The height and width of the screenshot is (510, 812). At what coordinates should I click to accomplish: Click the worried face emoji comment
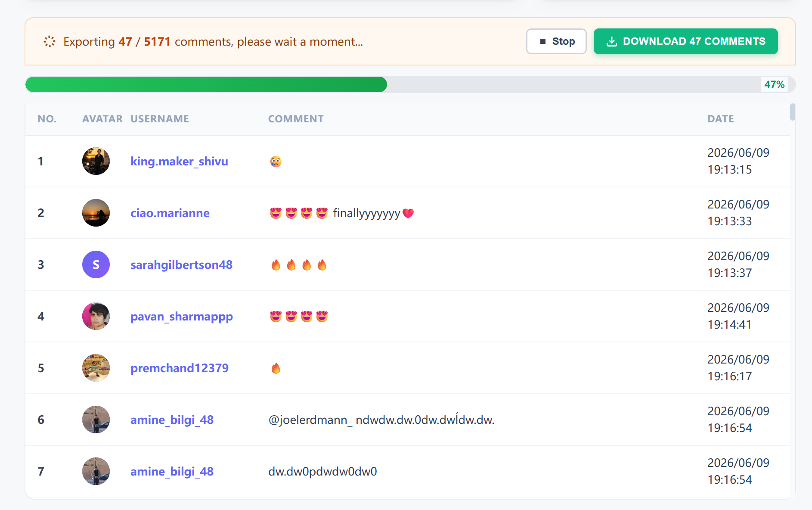tap(276, 162)
